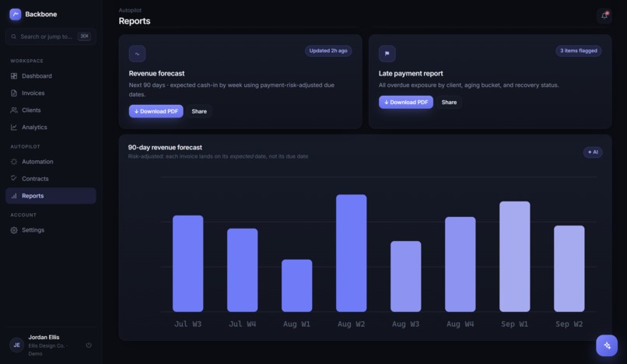Click the Jordan Ellis user name
The image size is (627, 364).
coord(44,338)
